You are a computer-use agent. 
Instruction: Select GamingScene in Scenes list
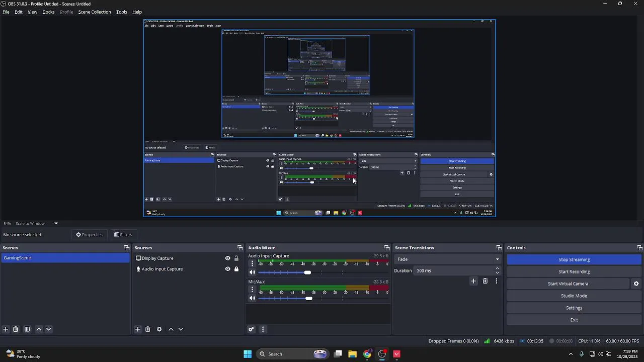tap(65, 258)
